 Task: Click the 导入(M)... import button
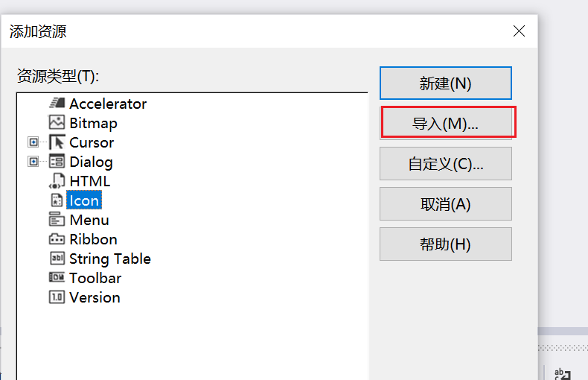coord(446,123)
